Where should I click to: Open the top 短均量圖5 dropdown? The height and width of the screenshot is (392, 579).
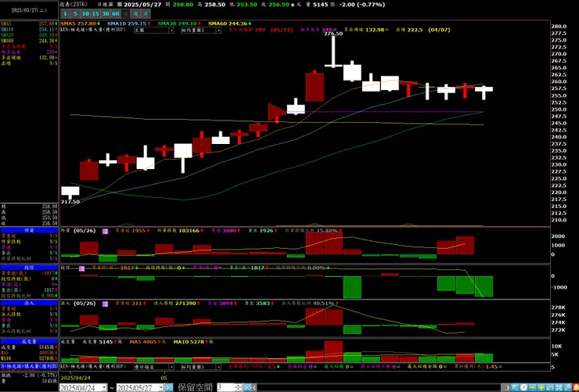tap(201, 31)
